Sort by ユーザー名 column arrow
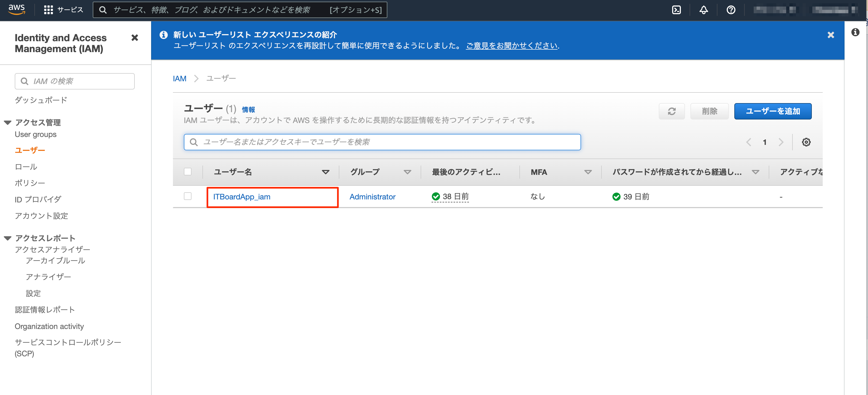868x395 pixels. (325, 172)
